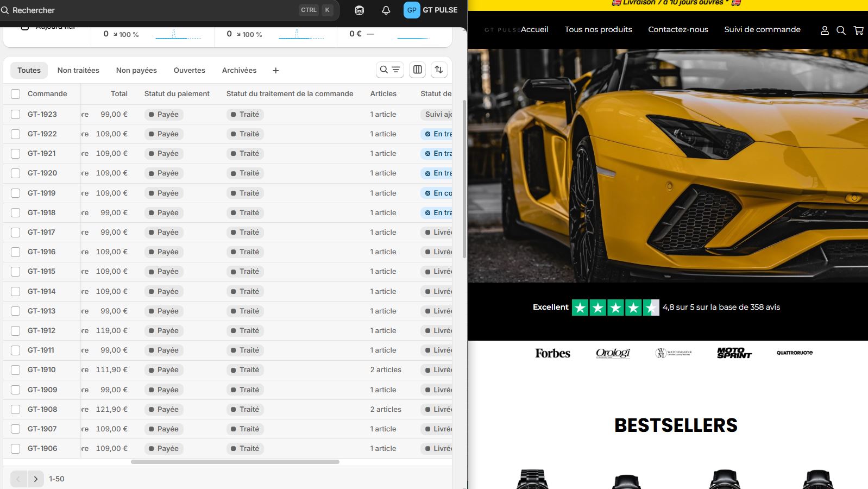Screen dimensions: 868x489
Task: Select all orders with header checkbox
Action: pyautogui.click(x=16, y=94)
